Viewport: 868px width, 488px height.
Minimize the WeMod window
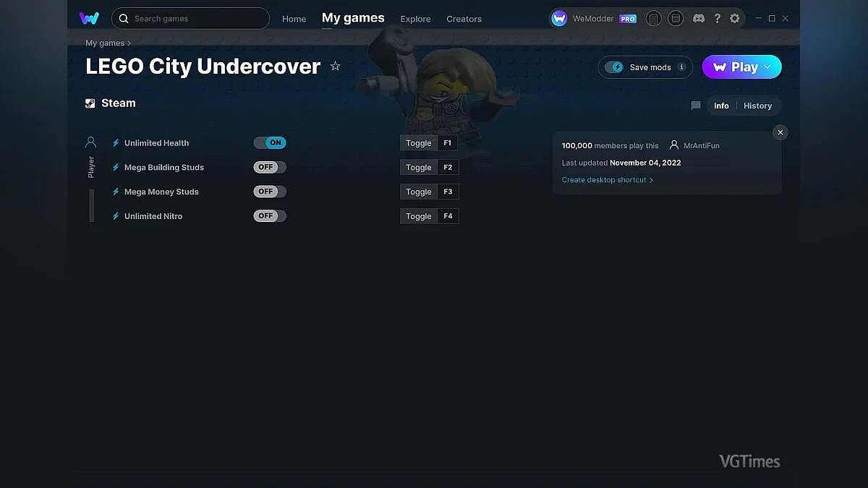tap(758, 19)
